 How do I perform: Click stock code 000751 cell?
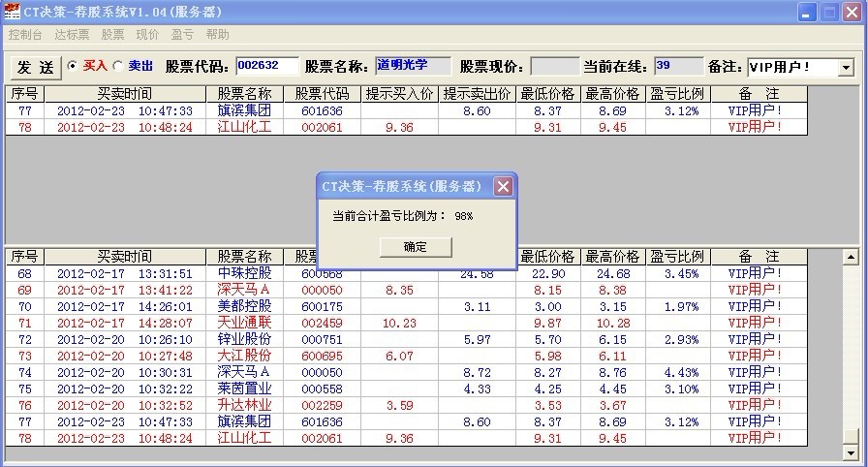[x=323, y=339]
